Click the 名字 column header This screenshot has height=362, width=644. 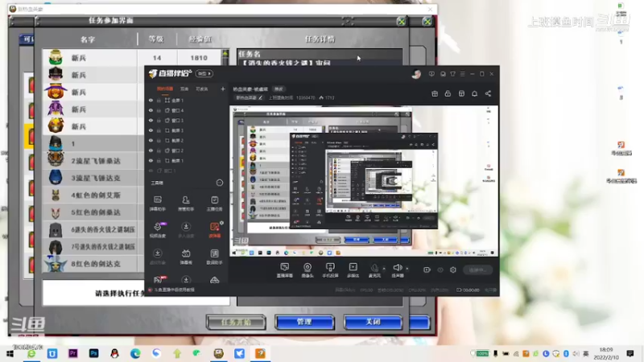tap(88, 39)
